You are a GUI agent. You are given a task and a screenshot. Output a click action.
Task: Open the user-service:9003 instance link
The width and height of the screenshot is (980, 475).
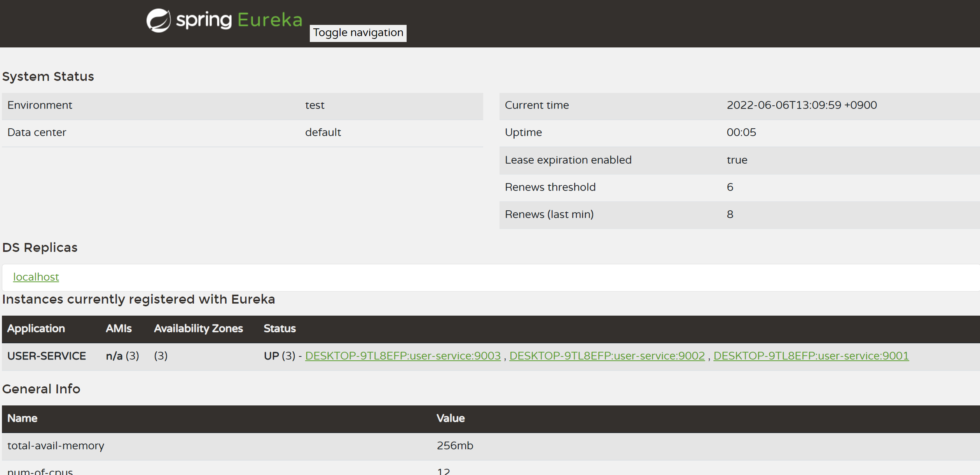click(403, 356)
